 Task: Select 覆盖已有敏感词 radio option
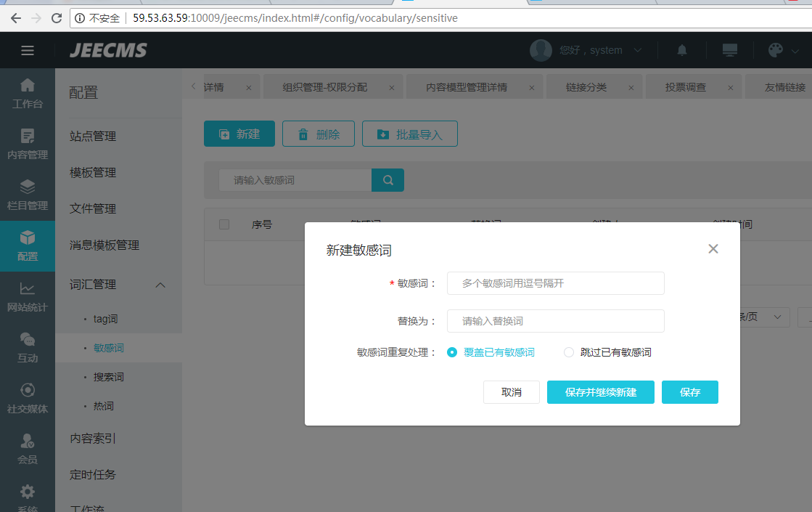[452, 352]
